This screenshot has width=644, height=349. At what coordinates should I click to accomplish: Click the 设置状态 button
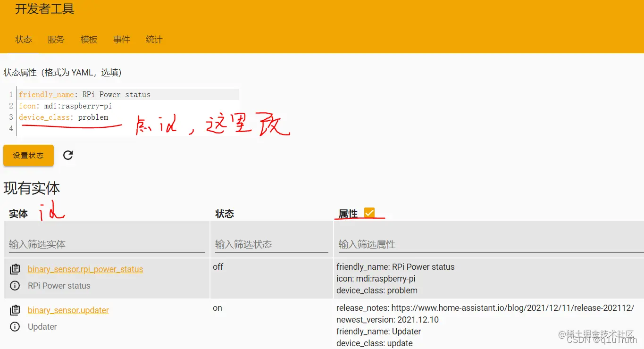point(28,156)
